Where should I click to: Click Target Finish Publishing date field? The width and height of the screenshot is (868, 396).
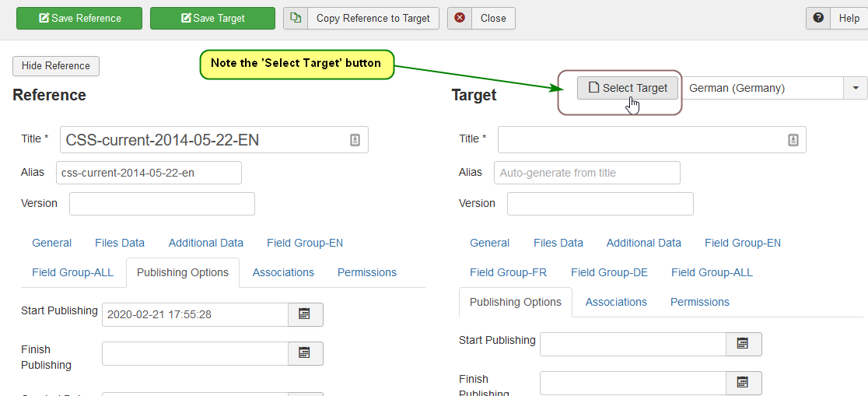(x=633, y=383)
